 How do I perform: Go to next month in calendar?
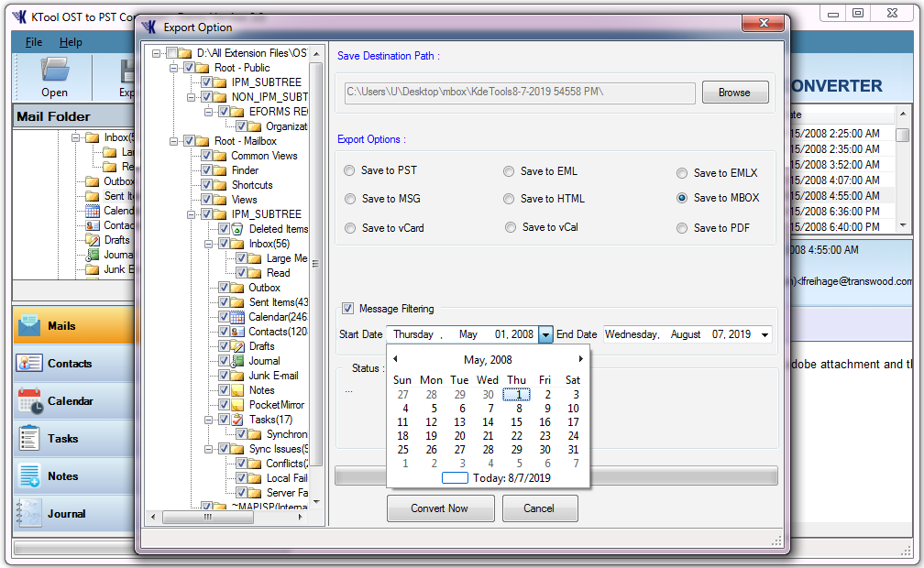pos(580,360)
